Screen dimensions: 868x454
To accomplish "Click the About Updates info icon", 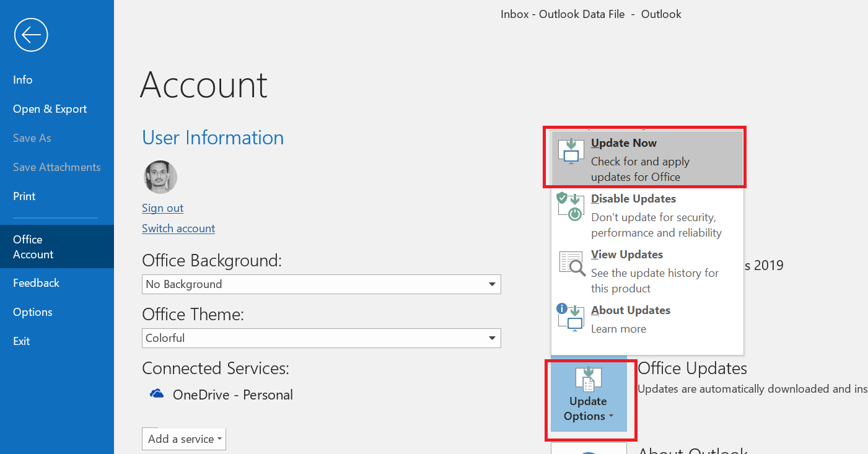I will tap(570, 318).
